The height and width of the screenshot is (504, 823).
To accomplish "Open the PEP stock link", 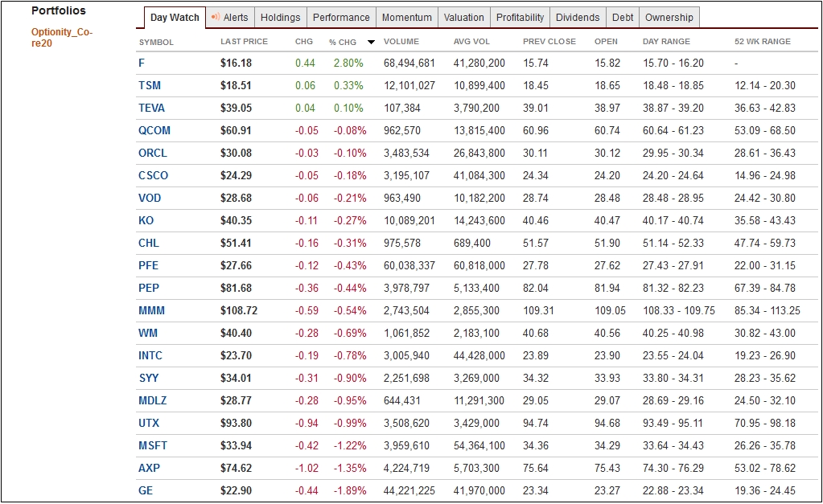I will pyautogui.click(x=149, y=289).
